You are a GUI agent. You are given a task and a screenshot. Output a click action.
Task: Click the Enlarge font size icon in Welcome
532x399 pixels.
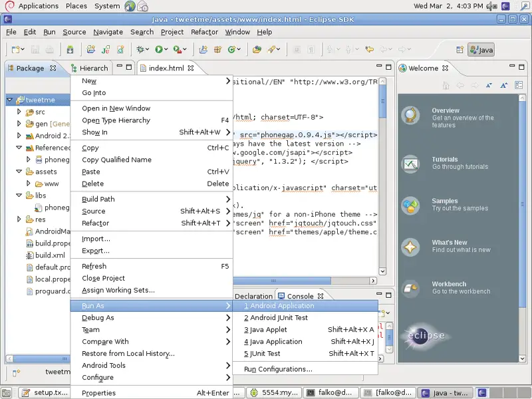pos(504,85)
